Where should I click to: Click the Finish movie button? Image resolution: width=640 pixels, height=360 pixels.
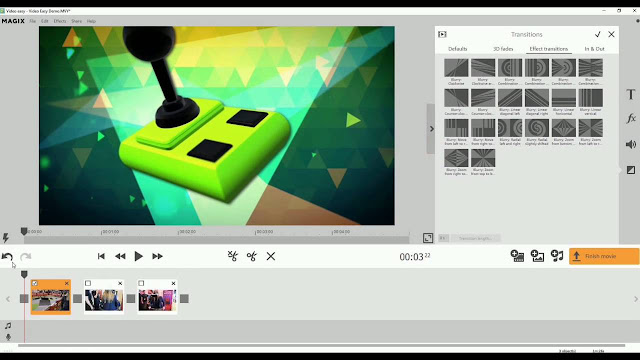pos(604,256)
